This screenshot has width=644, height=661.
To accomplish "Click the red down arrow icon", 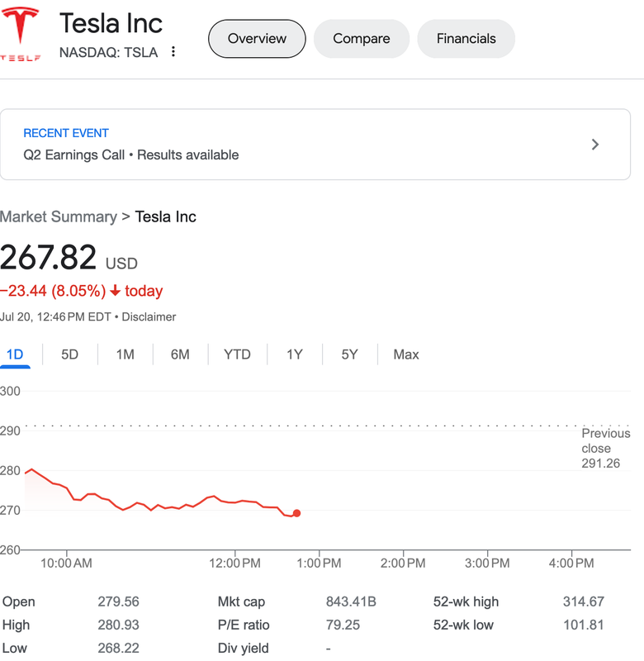I will [x=115, y=291].
